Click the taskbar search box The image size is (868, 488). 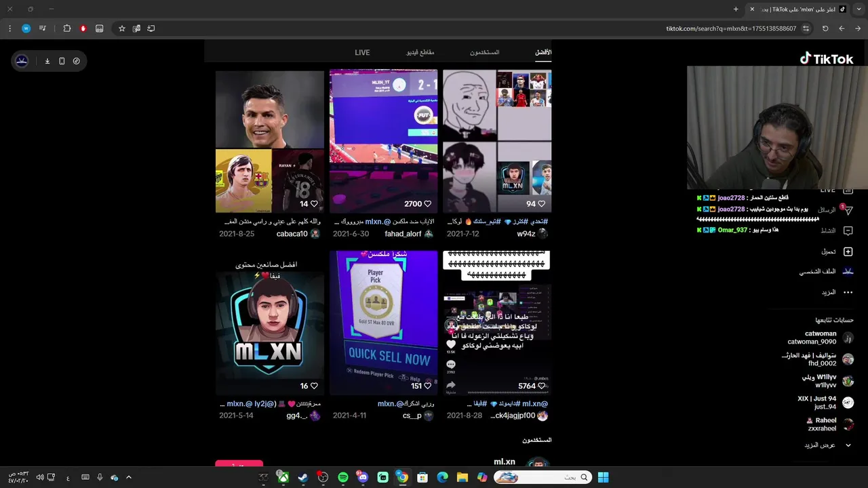pos(542,477)
